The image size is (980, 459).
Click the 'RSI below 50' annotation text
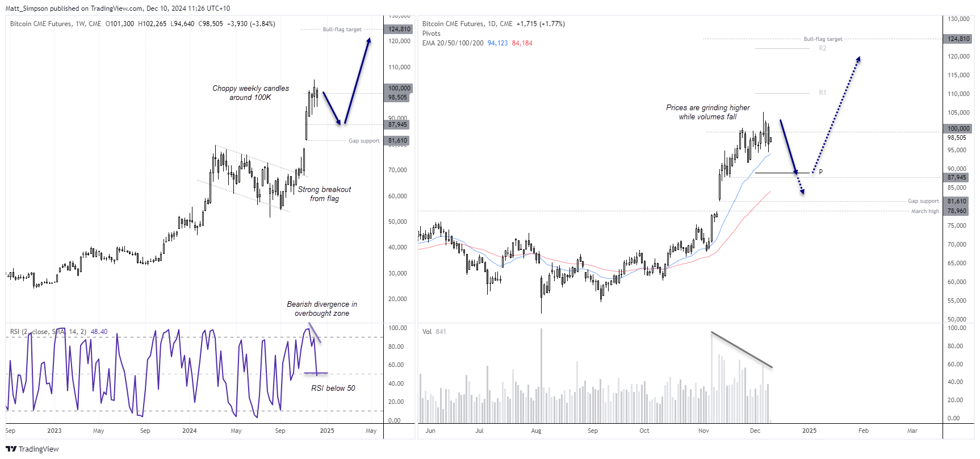point(333,389)
